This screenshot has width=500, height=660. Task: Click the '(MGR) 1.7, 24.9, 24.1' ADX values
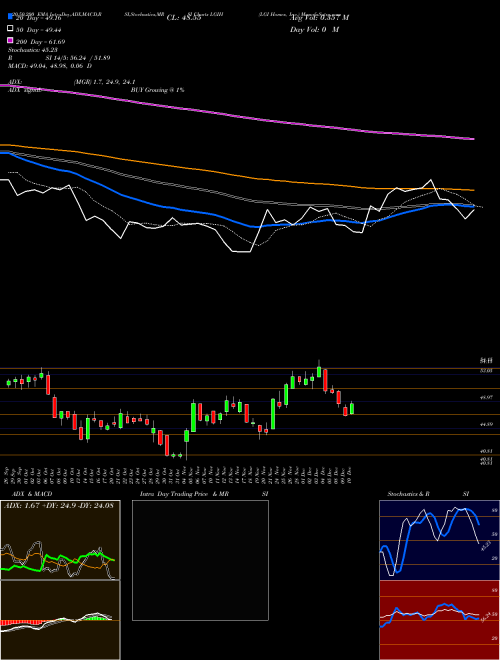coord(104,82)
